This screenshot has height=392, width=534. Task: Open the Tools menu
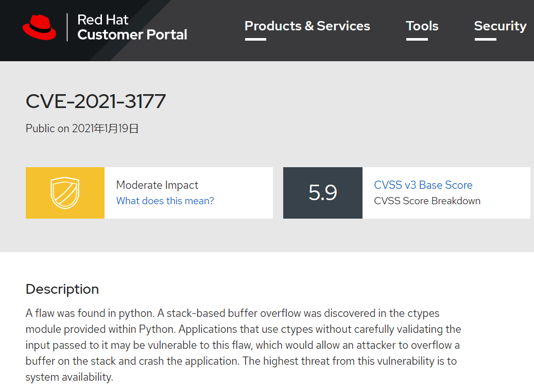point(422,26)
